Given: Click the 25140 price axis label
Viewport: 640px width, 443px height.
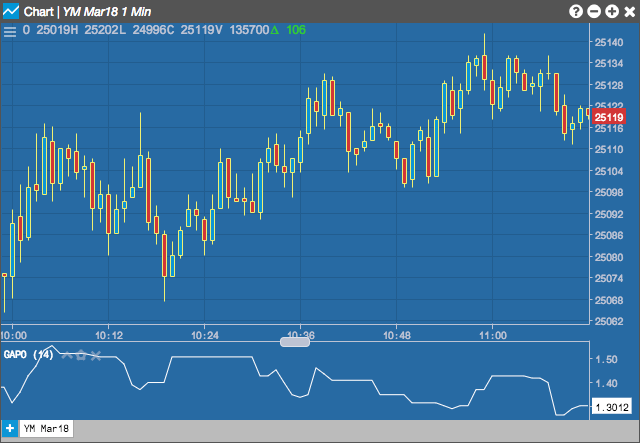Looking at the screenshot, I should tap(609, 42).
